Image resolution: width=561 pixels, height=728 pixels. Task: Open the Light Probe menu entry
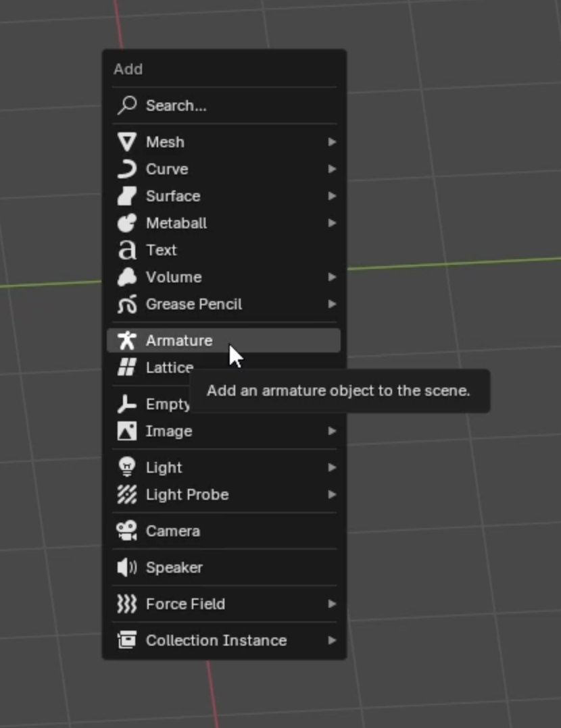click(224, 494)
